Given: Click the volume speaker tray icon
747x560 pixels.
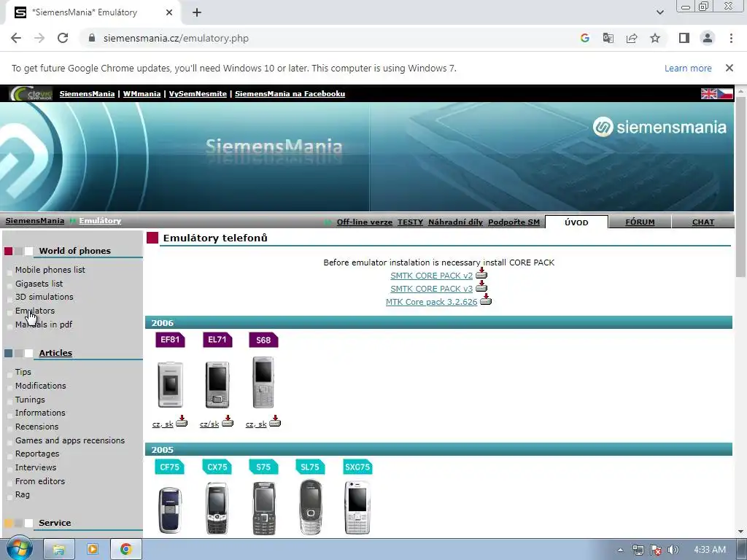Looking at the screenshot, I should [x=673, y=550].
